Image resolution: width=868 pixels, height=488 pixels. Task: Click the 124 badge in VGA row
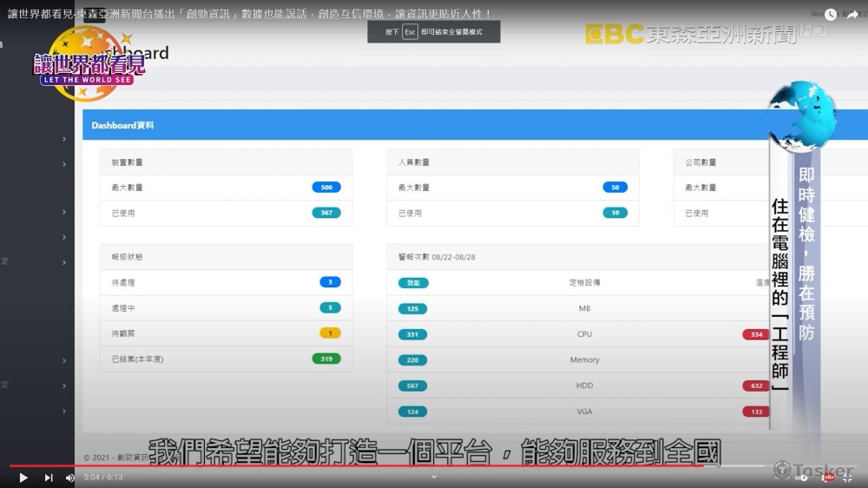[x=412, y=412]
